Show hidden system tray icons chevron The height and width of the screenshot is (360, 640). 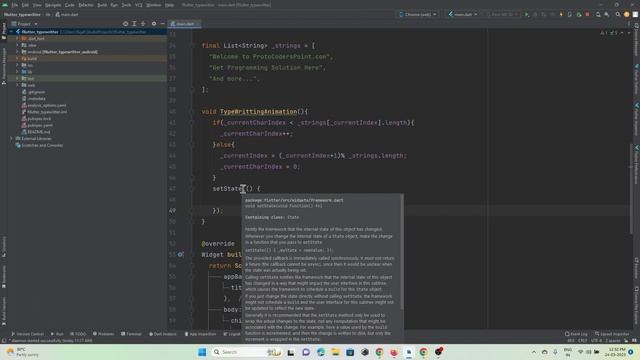(x=534, y=352)
